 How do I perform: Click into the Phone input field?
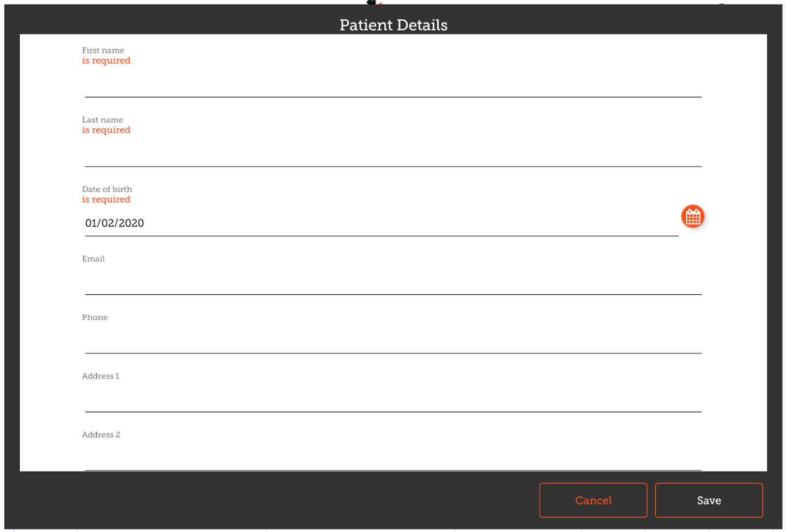pyautogui.click(x=393, y=342)
